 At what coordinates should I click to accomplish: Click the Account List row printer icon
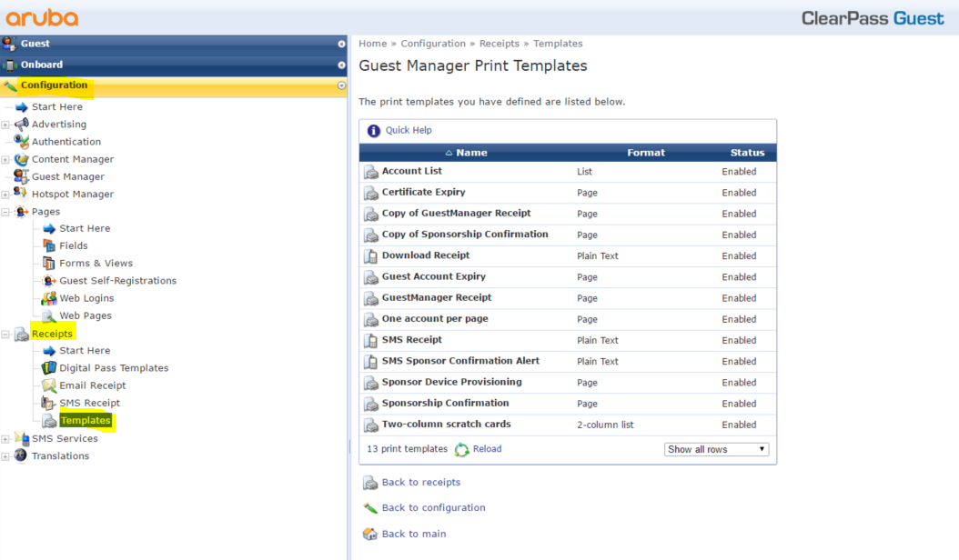tap(370, 172)
